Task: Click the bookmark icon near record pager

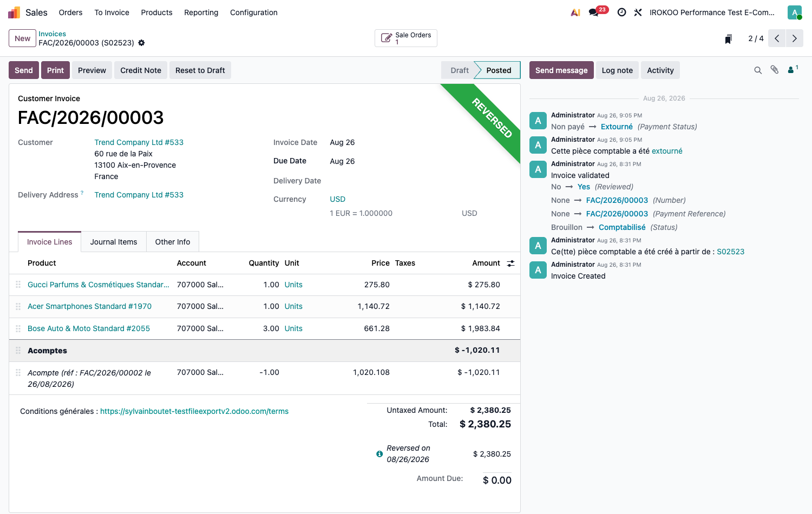Action: click(729, 38)
